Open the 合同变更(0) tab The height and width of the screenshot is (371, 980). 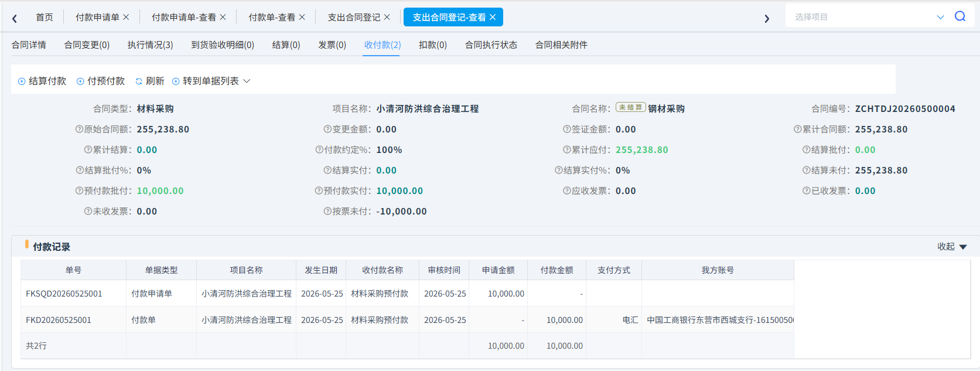pos(87,45)
